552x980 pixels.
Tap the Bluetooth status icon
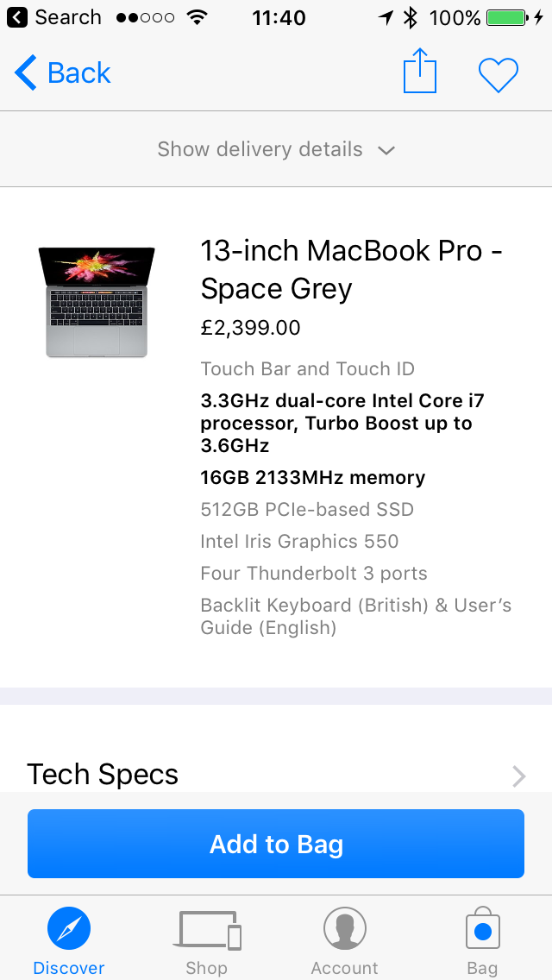tap(411, 17)
